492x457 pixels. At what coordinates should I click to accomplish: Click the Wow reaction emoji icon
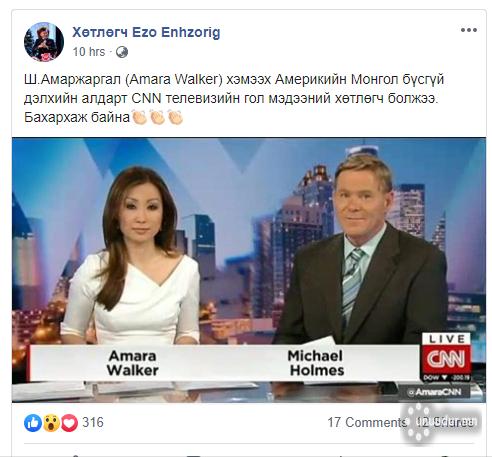tap(51, 423)
